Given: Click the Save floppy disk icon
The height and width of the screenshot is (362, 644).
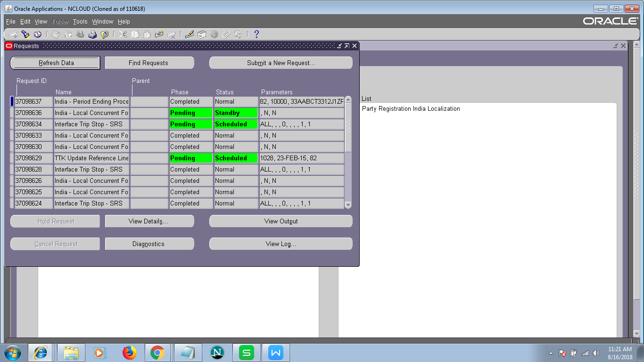Looking at the screenshot, I should 56,34.
